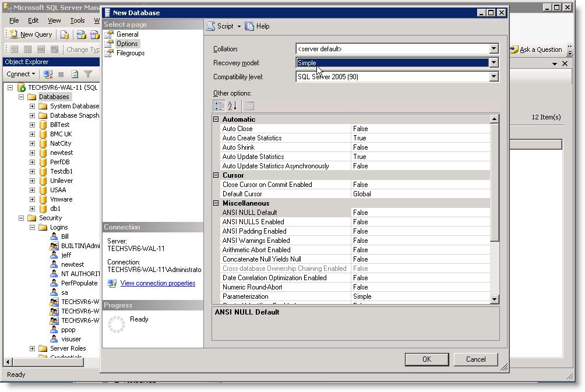Collapse the Miscellaneous category

tap(216, 203)
